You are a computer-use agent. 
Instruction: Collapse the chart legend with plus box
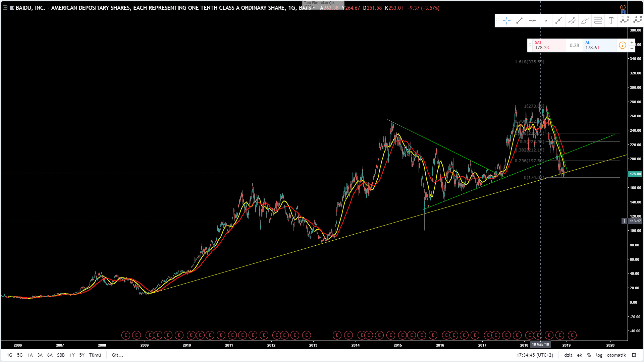coord(5,8)
